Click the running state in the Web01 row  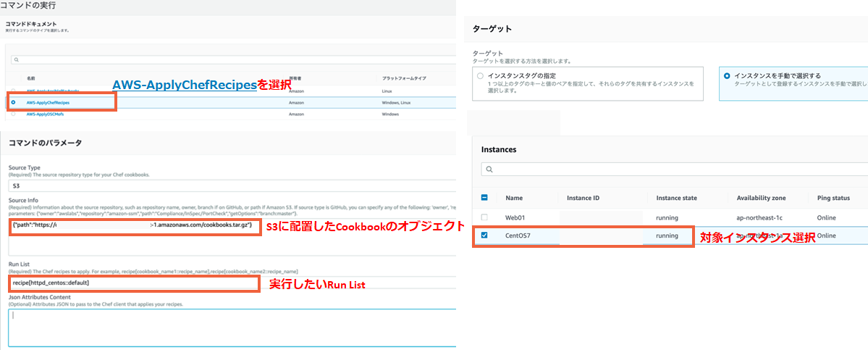click(x=667, y=217)
